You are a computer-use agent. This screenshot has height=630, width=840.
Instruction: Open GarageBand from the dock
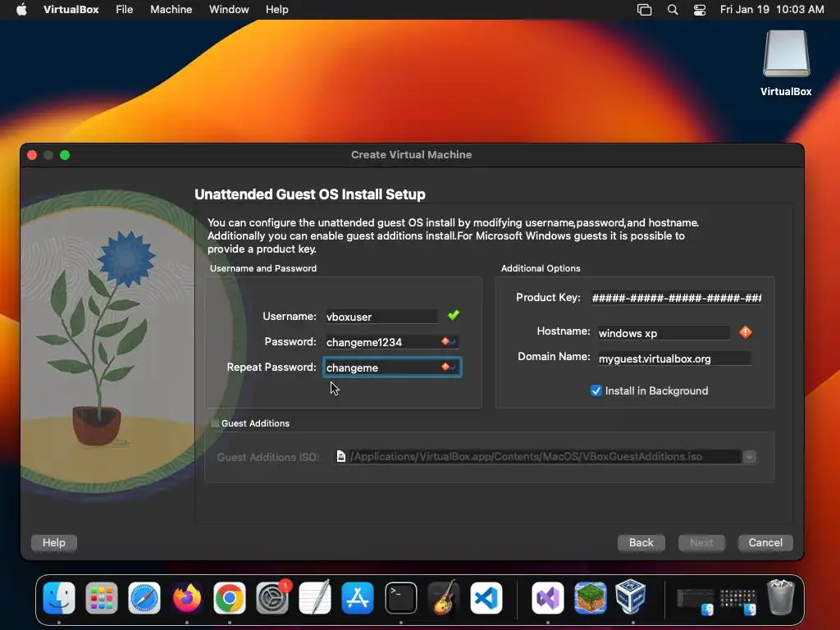pos(444,598)
